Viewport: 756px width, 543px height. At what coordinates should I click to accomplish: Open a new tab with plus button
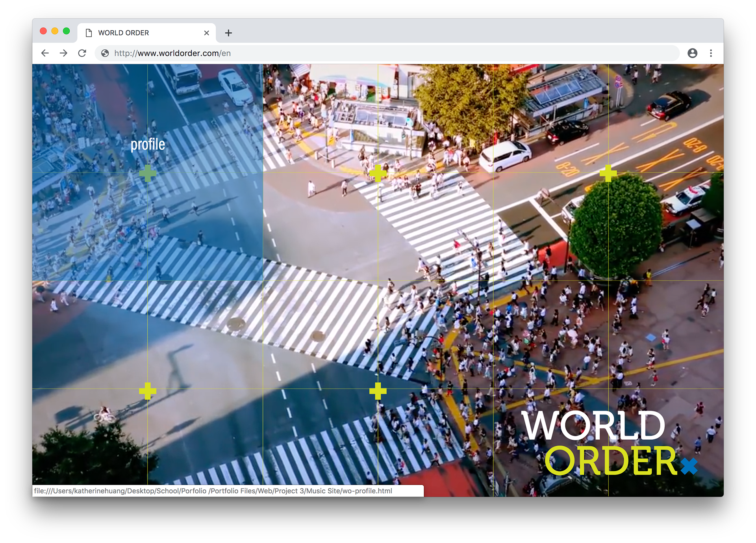[x=228, y=33]
